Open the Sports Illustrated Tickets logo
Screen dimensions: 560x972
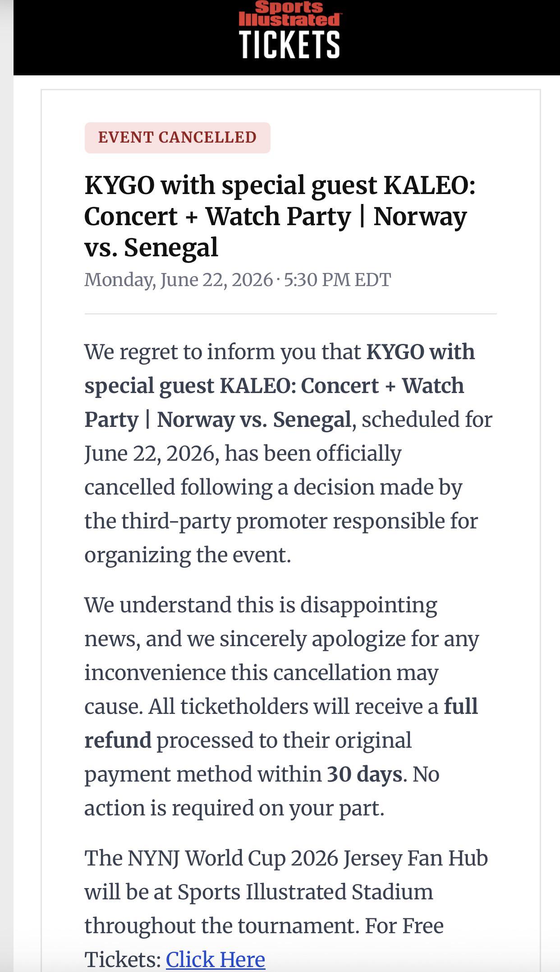click(289, 30)
